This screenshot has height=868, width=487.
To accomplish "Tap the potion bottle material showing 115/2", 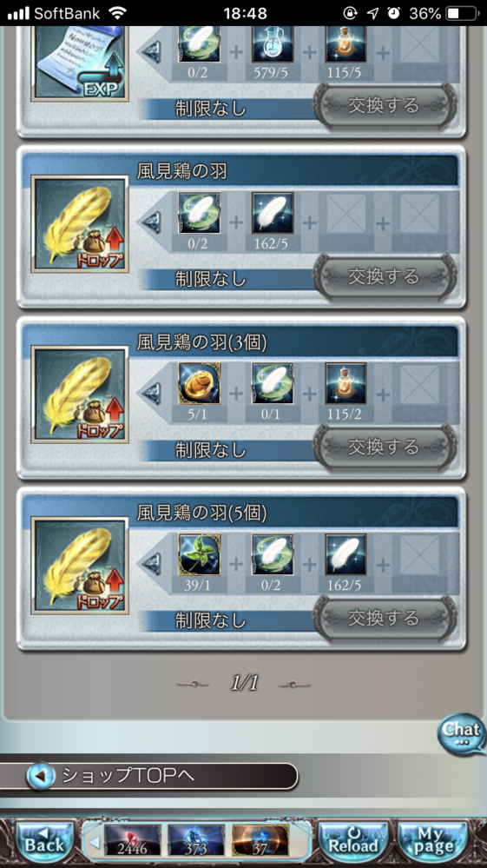I will [346, 384].
